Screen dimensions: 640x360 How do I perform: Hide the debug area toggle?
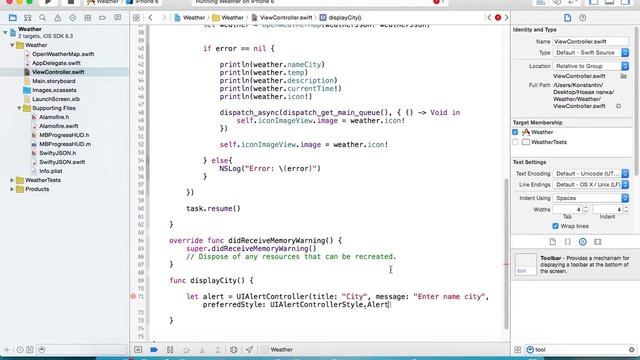[x=138, y=349]
